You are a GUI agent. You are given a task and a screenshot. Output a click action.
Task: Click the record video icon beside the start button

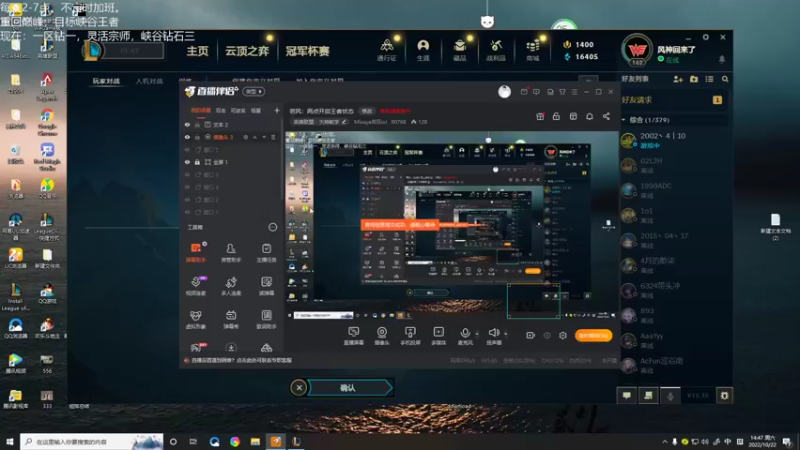click(x=531, y=335)
